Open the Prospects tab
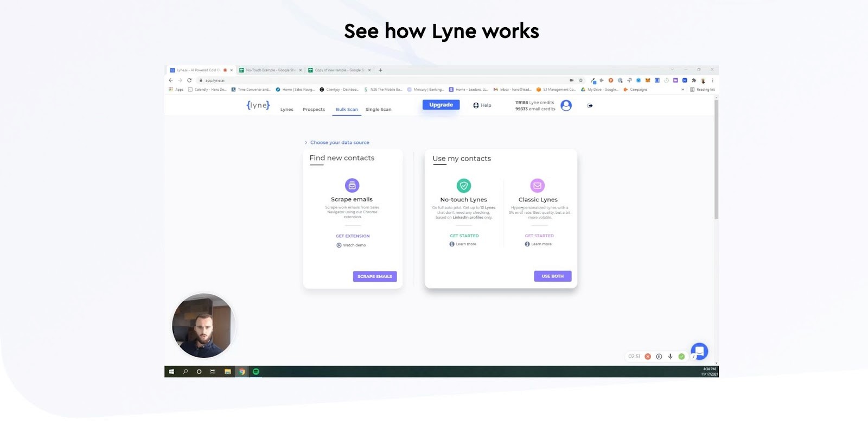Screen dimensions: 868x431 click(x=314, y=110)
